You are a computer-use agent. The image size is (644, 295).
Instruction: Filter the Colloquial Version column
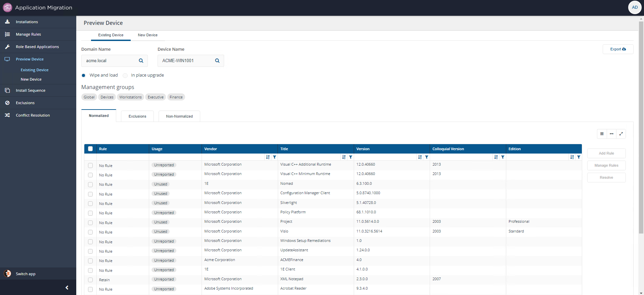click(503, 157)
